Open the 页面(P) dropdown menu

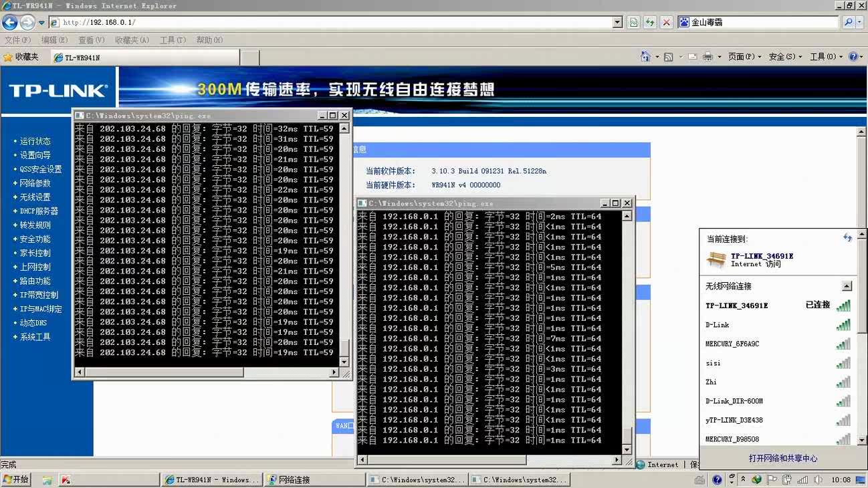click(744, 57)
